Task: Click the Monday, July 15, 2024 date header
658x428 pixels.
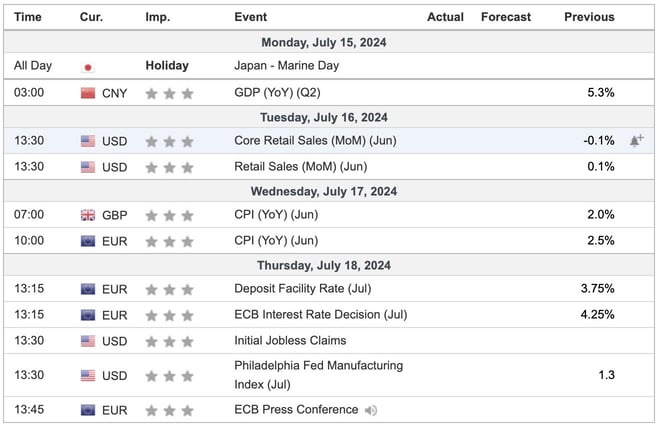Action: point(324,42)
